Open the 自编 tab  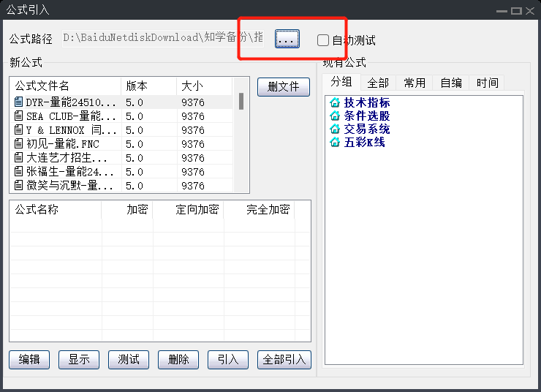(451, 83)
